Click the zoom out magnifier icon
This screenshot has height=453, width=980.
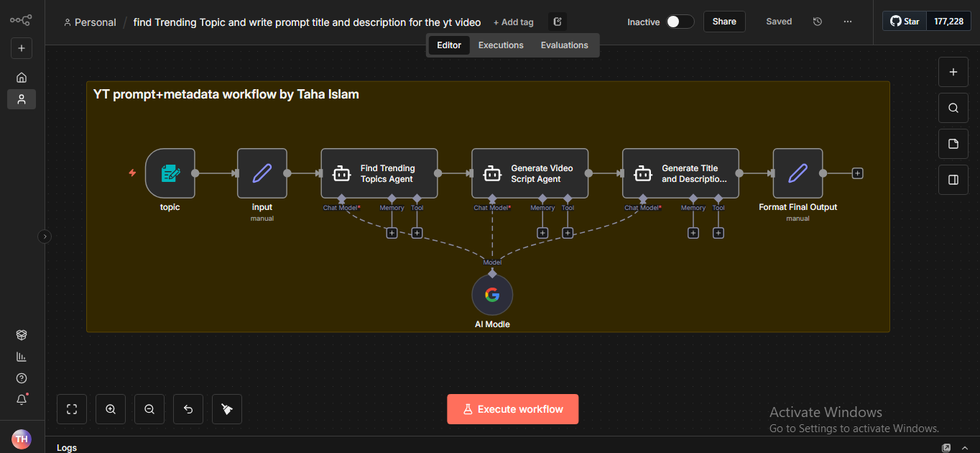[x=149, y=409]
